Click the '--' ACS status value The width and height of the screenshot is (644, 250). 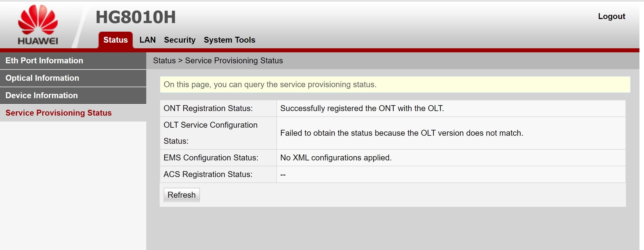click(283, 175)
